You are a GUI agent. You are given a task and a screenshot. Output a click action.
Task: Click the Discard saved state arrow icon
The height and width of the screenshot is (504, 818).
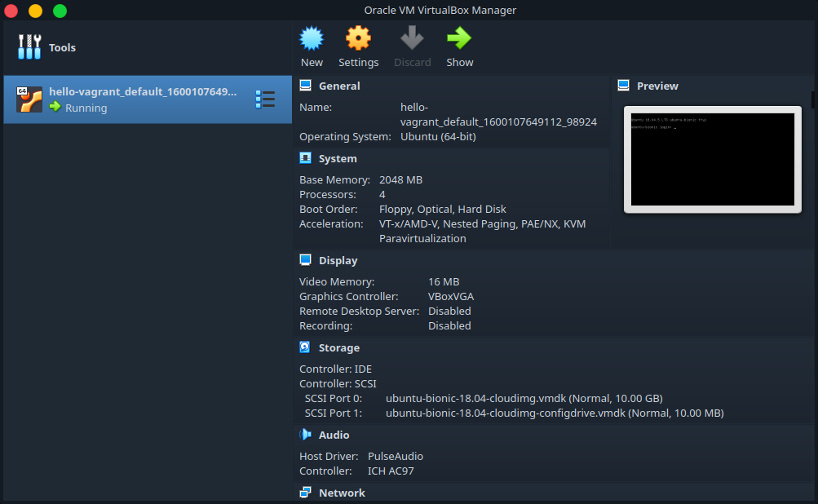412,38
